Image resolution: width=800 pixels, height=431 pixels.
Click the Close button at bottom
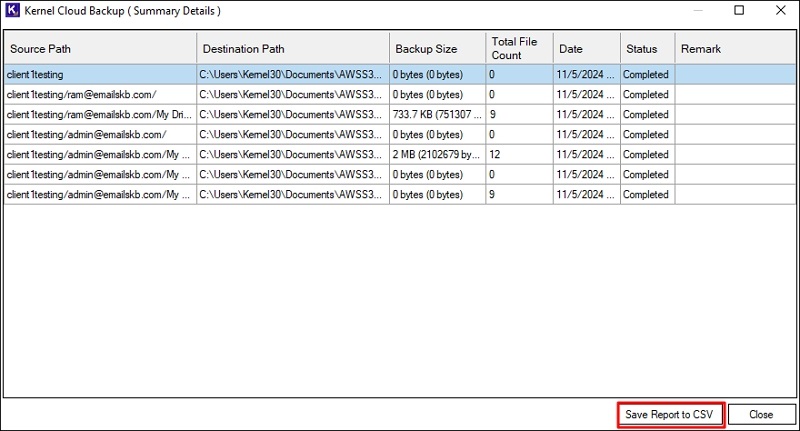click(761, 414)
